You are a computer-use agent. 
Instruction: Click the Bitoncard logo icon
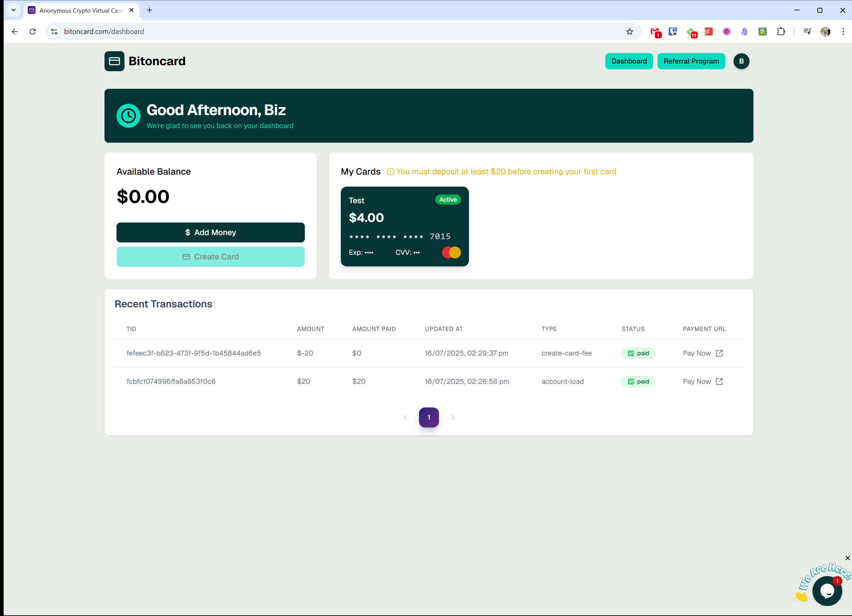[114, 61]
